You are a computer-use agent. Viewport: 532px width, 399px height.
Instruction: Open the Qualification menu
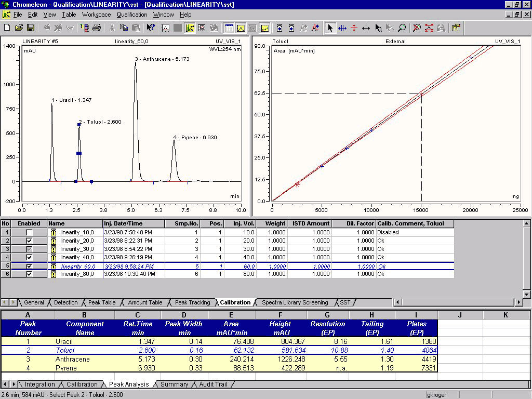[132, 15]
